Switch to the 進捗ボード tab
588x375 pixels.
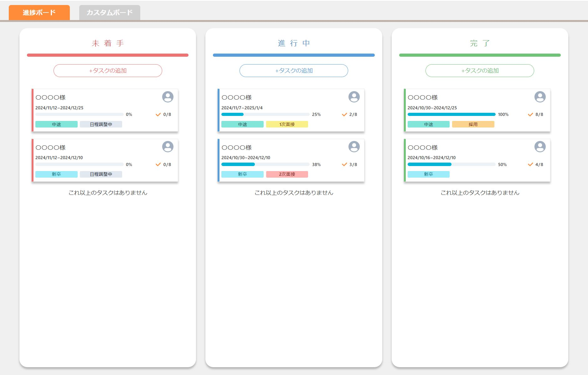point(39,13)
